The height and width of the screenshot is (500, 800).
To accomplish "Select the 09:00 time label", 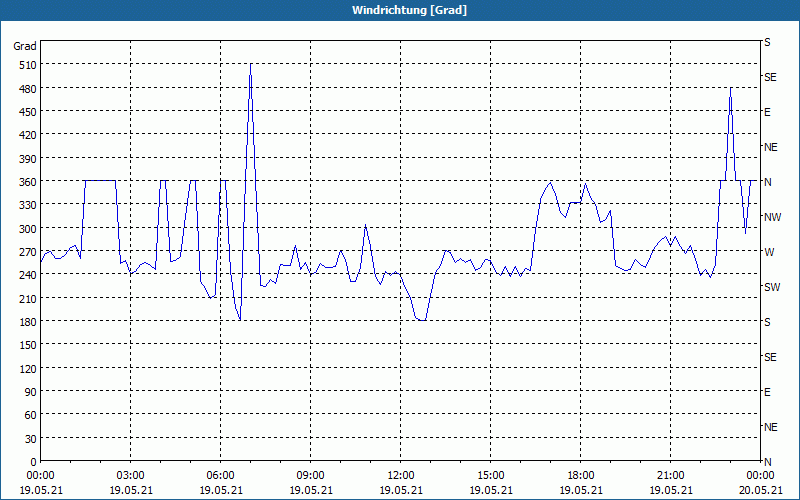I will pos(311,476).
